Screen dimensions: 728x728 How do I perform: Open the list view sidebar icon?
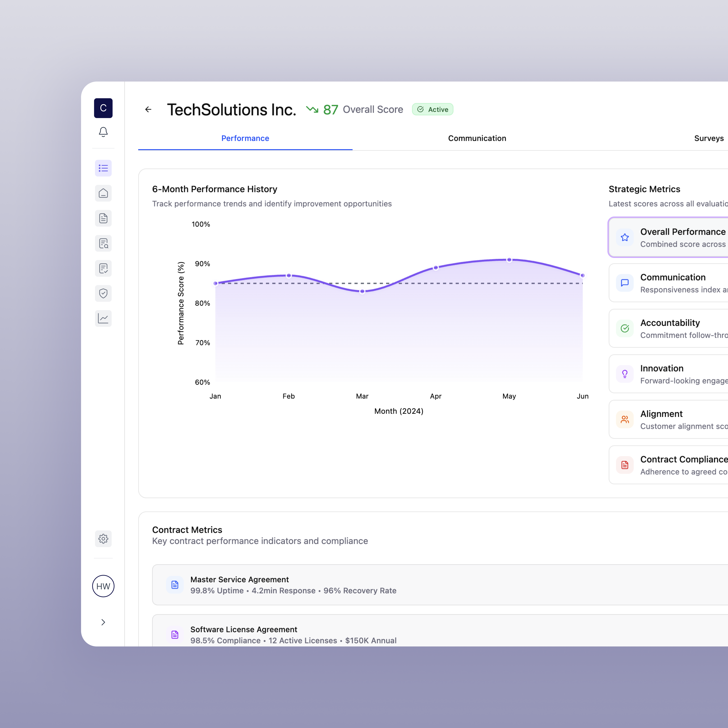click(103, 168)
